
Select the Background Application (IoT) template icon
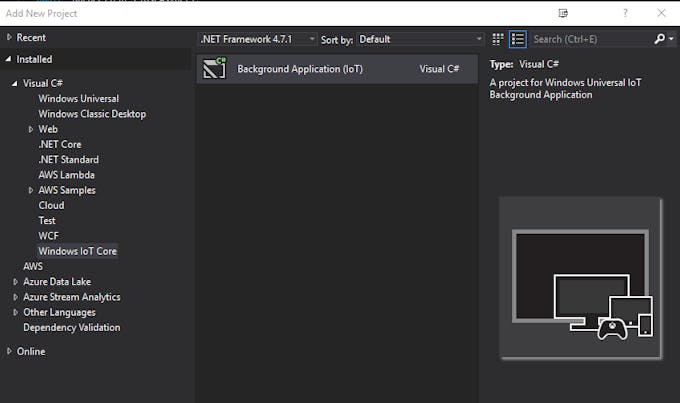click(x=215, y=69)
